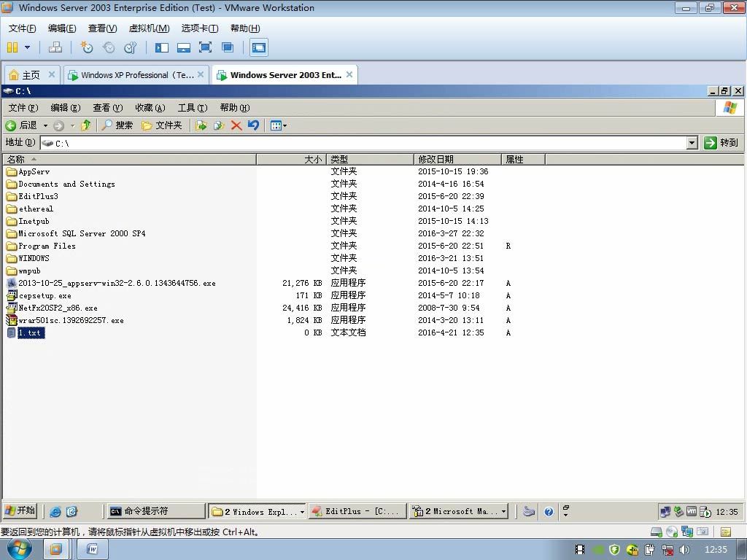Screen dimensions: 747x560
Task: Open Explorer's 收藏(A) menu
Action: pos(150,108)
